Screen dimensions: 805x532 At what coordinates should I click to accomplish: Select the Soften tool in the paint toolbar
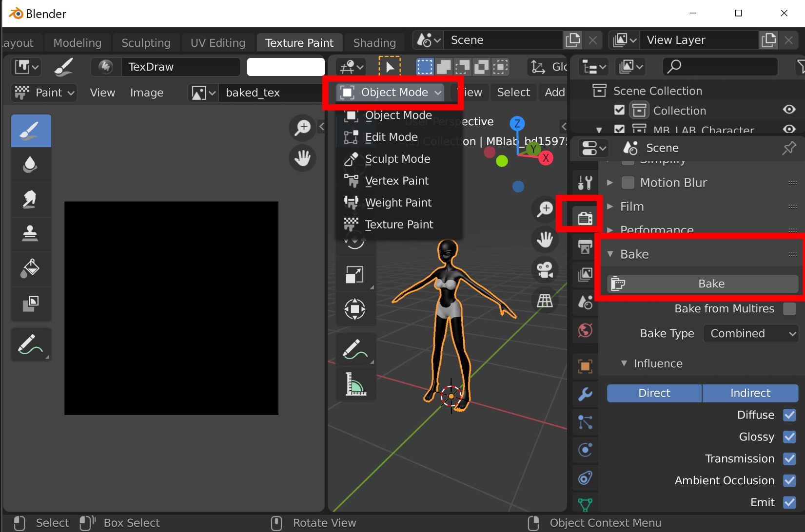click(31, 165)
